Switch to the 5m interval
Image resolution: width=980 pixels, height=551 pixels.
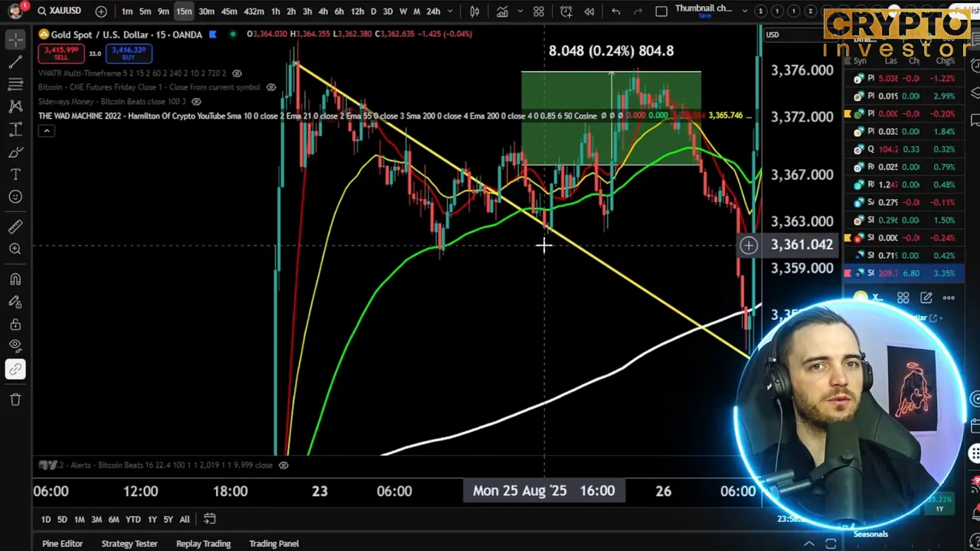[x=145, y=11]
